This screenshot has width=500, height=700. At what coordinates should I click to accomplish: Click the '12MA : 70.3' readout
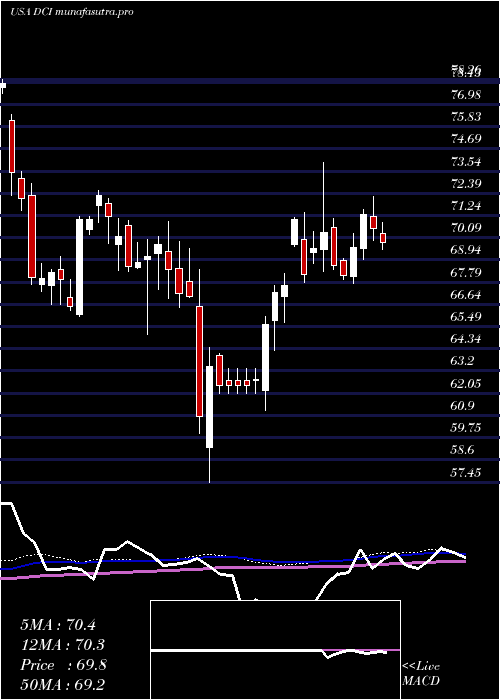tap(63, 645)
